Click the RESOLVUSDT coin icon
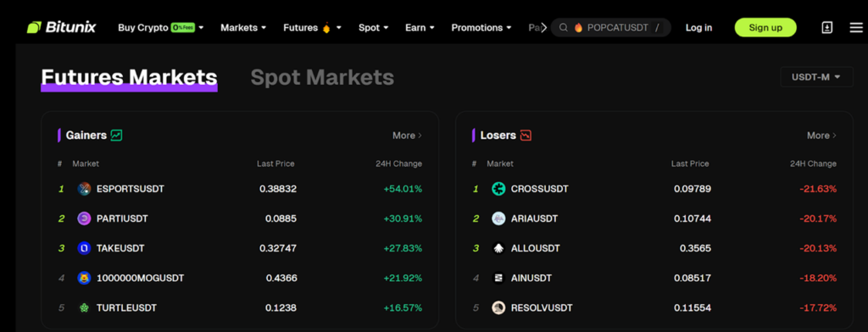 click(498, 307)
